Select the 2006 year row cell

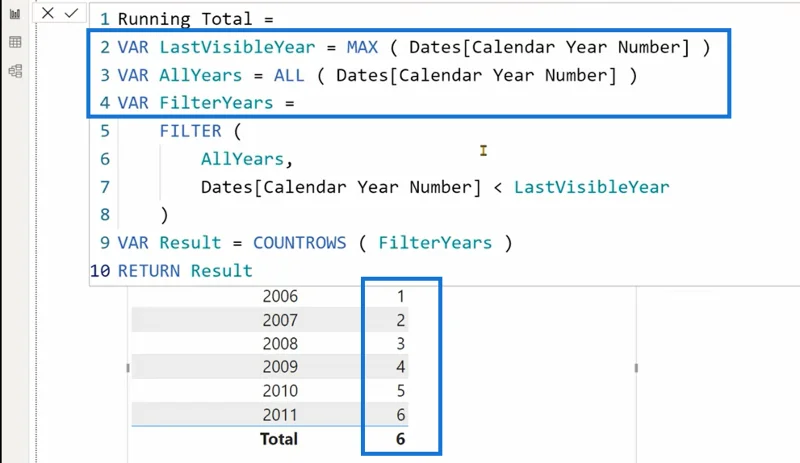pos(280,296)
